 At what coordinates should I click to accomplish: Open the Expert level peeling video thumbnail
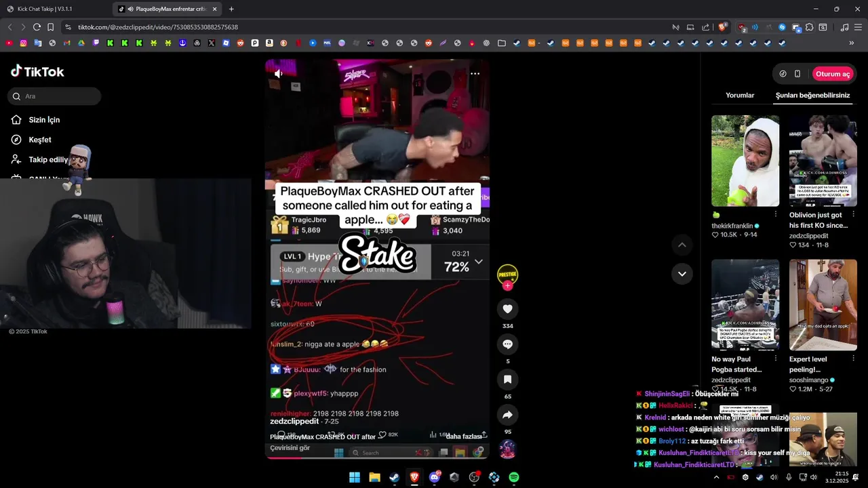point(823,304)
